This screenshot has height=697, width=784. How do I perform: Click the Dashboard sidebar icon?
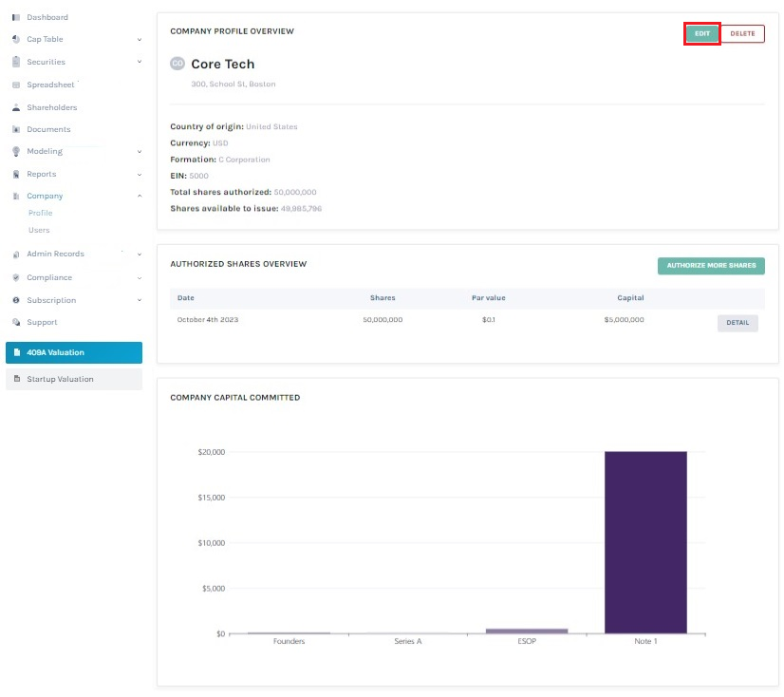pyautogui.click(x=16, y=17)
